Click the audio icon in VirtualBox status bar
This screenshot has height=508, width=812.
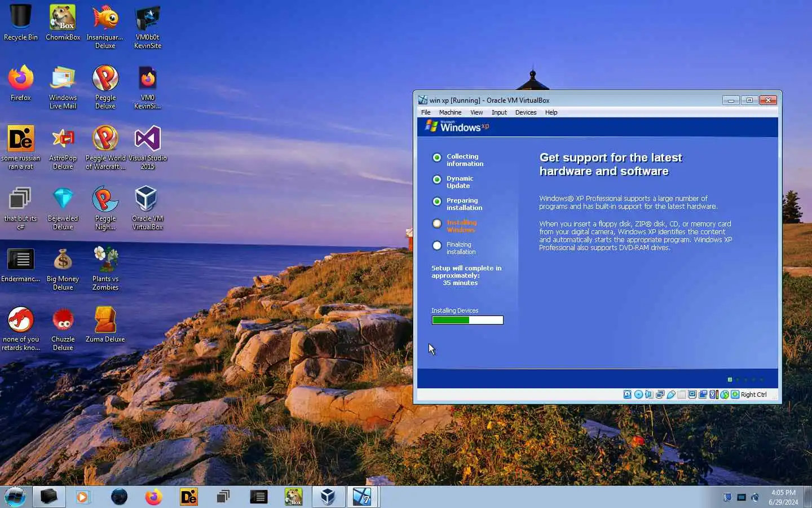click(x=649, y=395)
